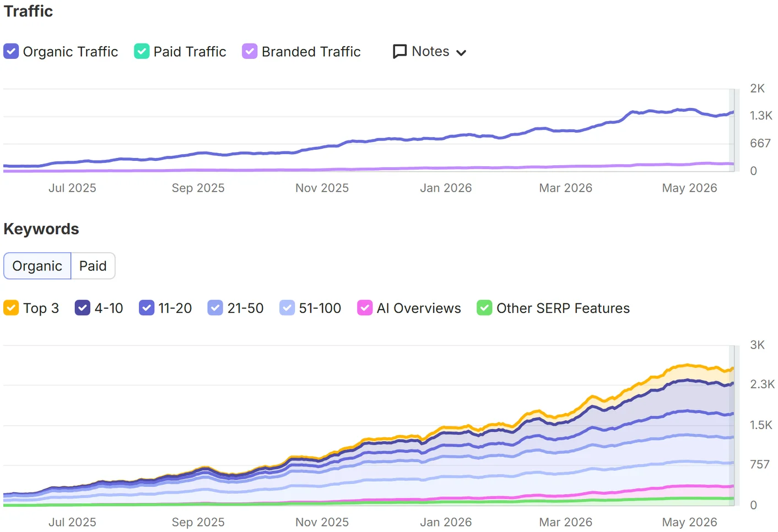Viewport: 778px width, 532px height.
Task: Toggle the 51-100 positions checkbox
Action: coord(287,308)
